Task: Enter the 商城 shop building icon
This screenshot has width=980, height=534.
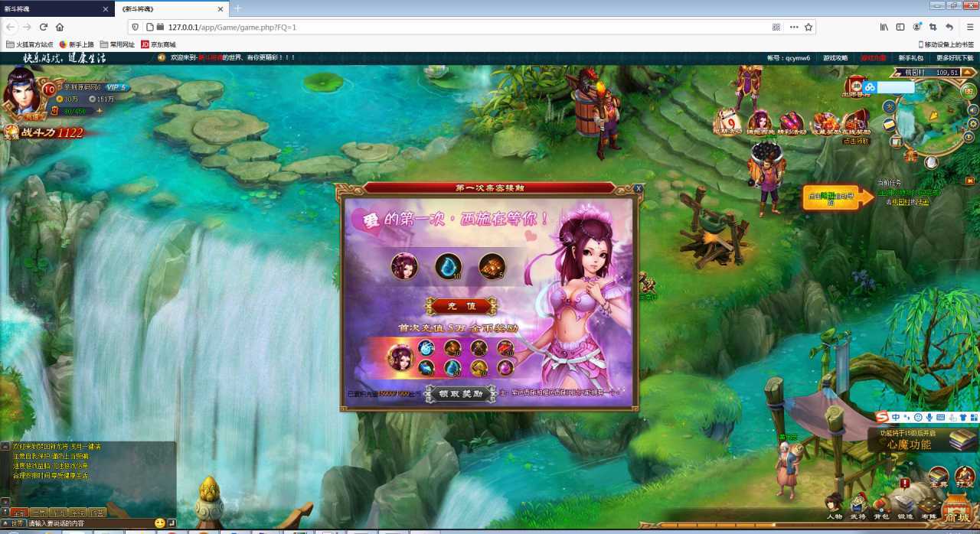Action: pos(957,510)
